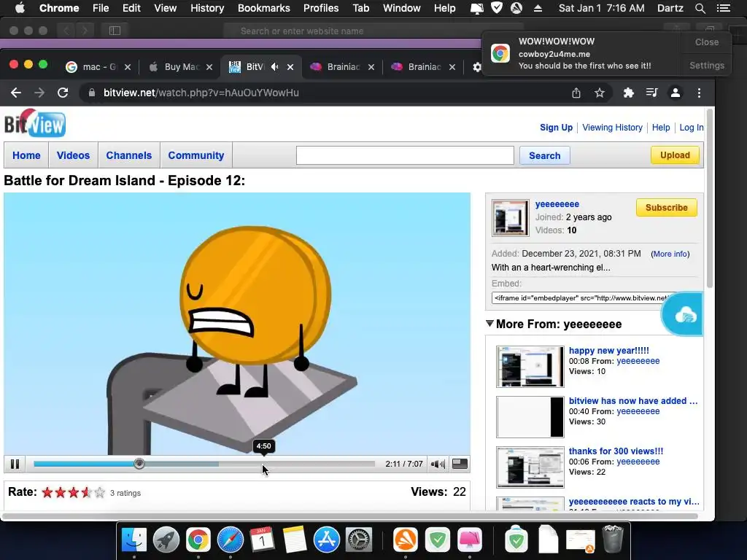The width and height of the screenshot is (747, 560).
Task: Open the App Store from the Dock
Action: [x=326, y=540]
